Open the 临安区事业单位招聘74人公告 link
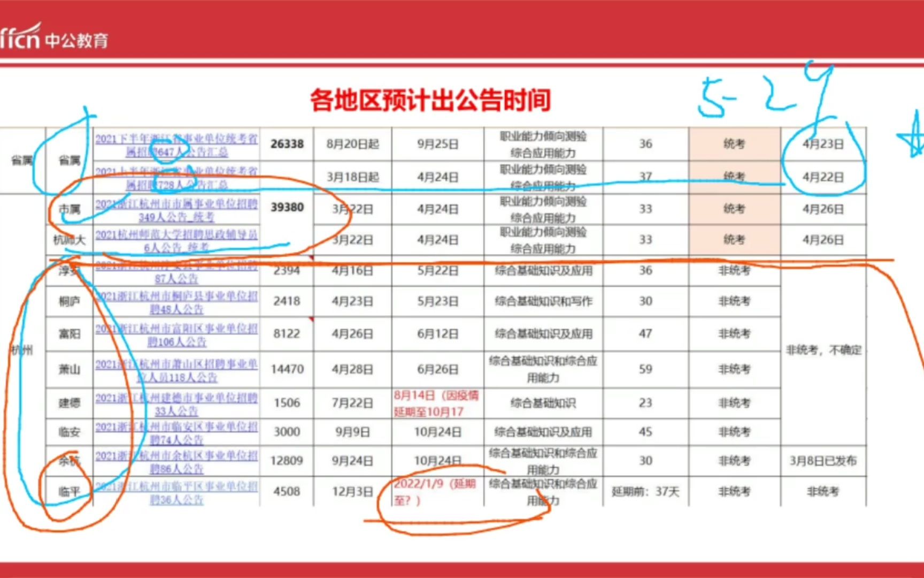Viewport: 924px width, 578px height. (x=176, y=433)
